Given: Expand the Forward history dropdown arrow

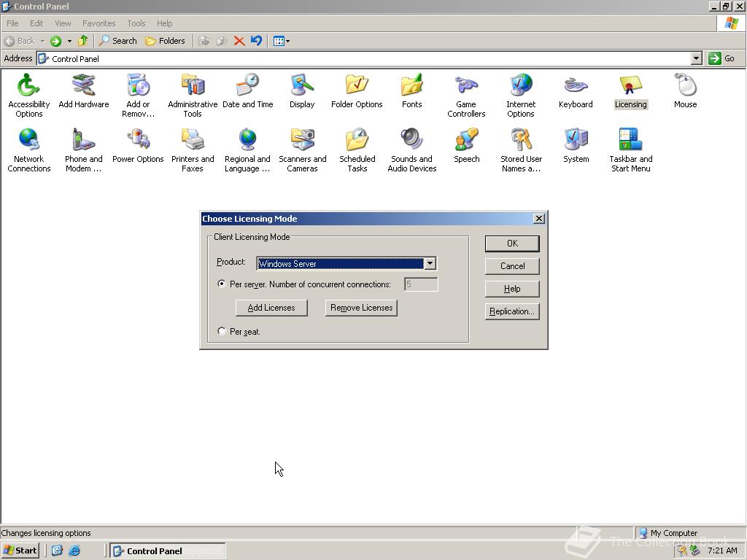Looking at the screenshot, I should coord(69,41).
